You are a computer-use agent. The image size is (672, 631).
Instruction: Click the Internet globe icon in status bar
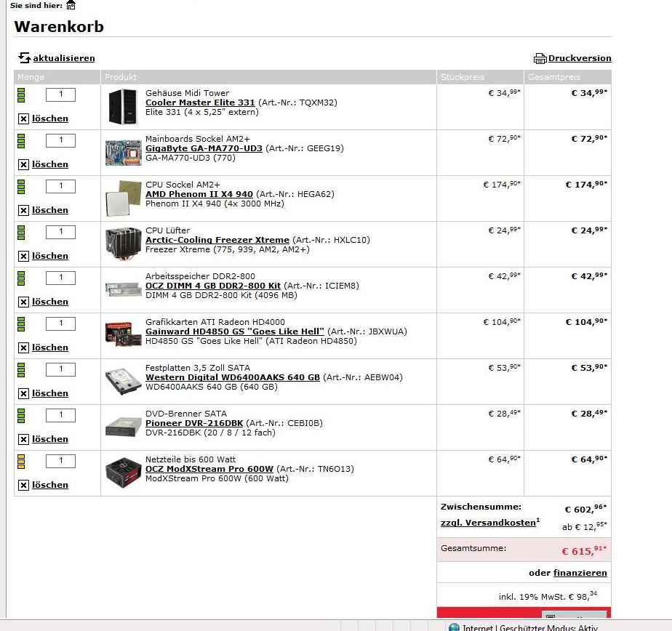[454, 627]
